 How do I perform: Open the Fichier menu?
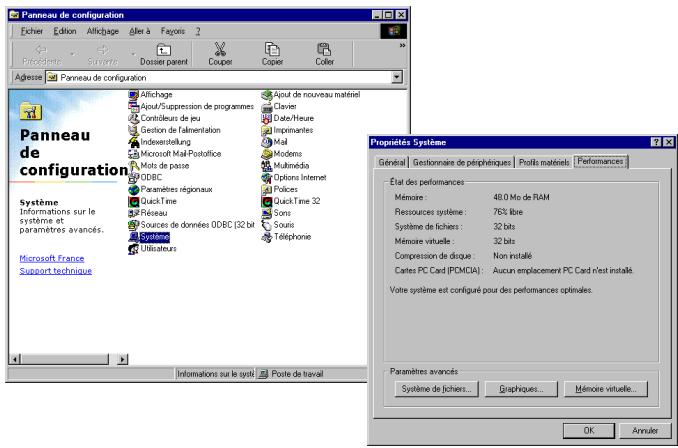point(32,31)
